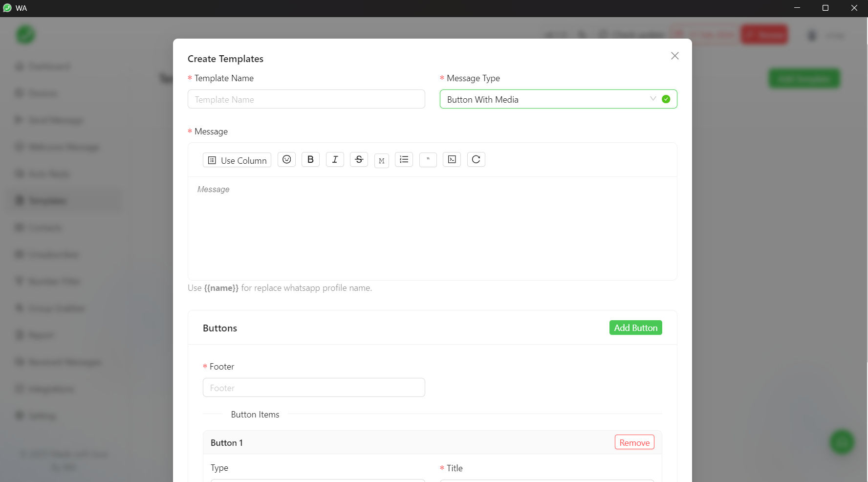Click the reset/refresh icon in toolbar
The width and height of the screenshot is (868, 482).
click(x=476, y=159)
